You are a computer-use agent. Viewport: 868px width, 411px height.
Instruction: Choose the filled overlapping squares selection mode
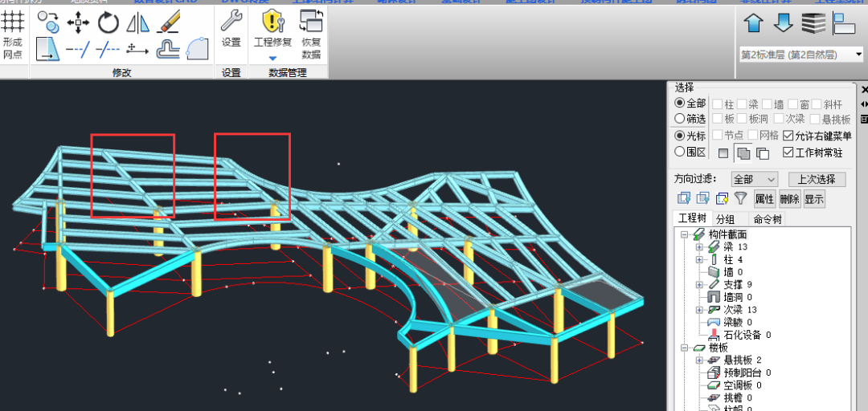(743, 154)
